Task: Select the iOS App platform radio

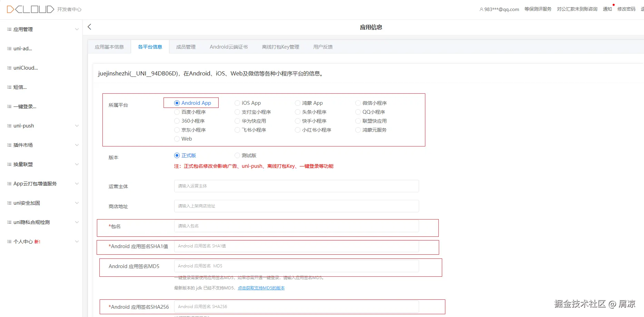Action: 237,103
